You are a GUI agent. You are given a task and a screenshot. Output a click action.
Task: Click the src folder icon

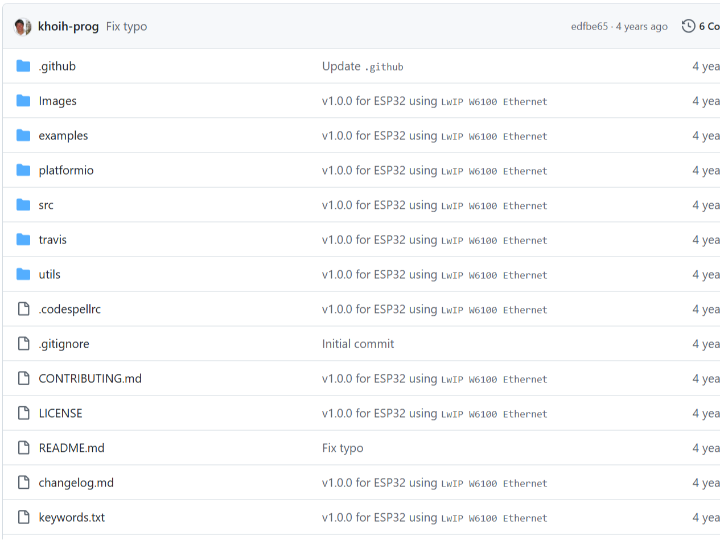23,205
